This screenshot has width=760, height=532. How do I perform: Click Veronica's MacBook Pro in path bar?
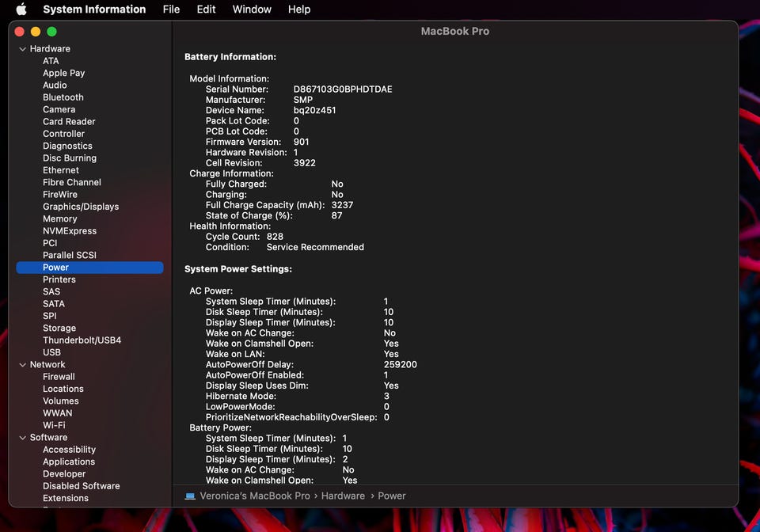tap(256, 496)
